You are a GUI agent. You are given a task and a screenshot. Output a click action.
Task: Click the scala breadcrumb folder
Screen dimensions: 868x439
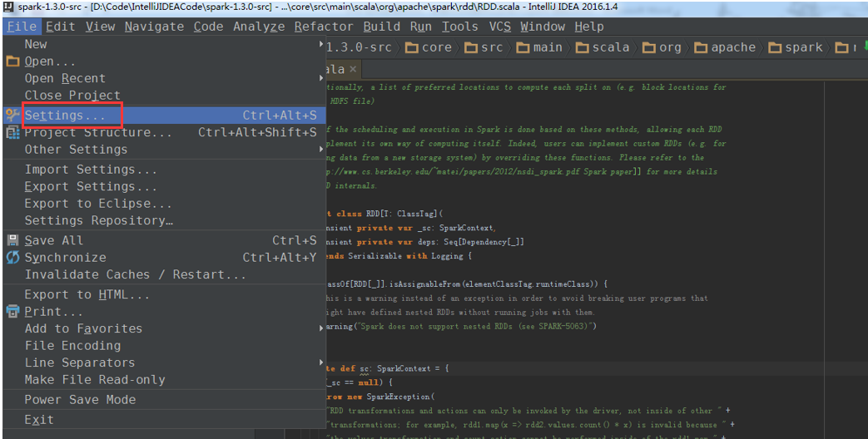click(x=603, y=47)
